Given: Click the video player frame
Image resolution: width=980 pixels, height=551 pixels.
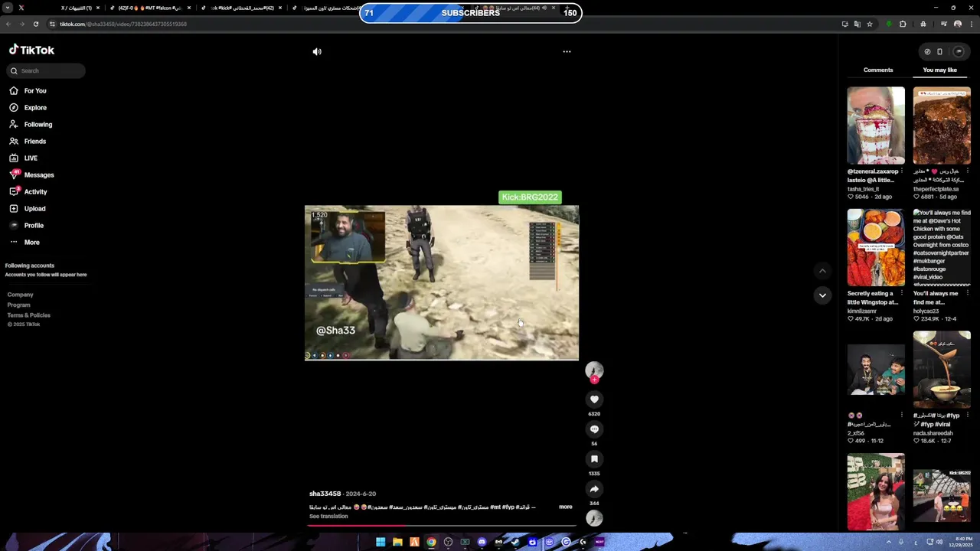Looking at the screenshot, I should click(442, 282).
